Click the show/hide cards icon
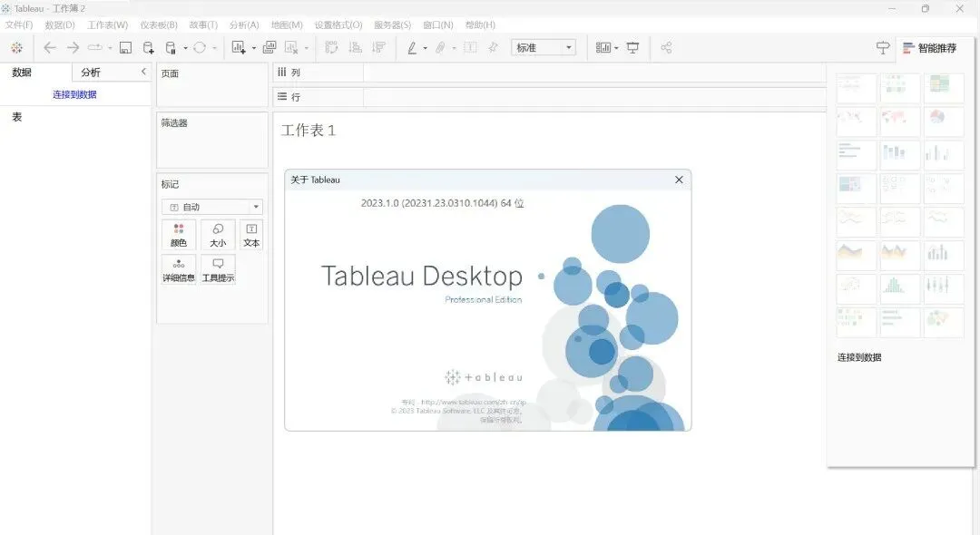The width and height of the screenshot is (980, 535). 603,48
